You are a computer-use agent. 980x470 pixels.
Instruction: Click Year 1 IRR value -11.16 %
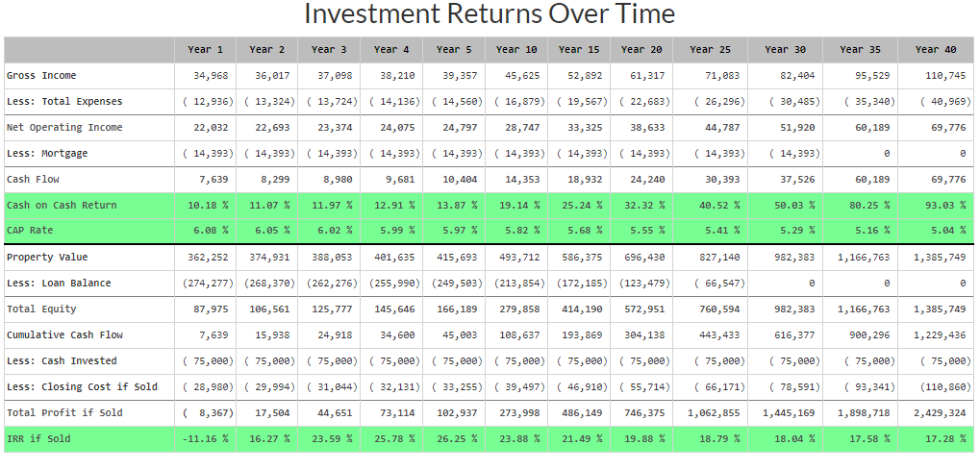[x=206, y=438]
